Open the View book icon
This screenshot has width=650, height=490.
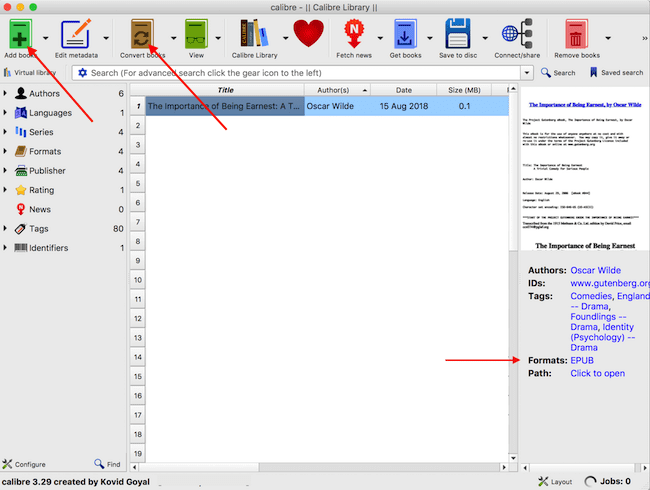tap(196, 34)
